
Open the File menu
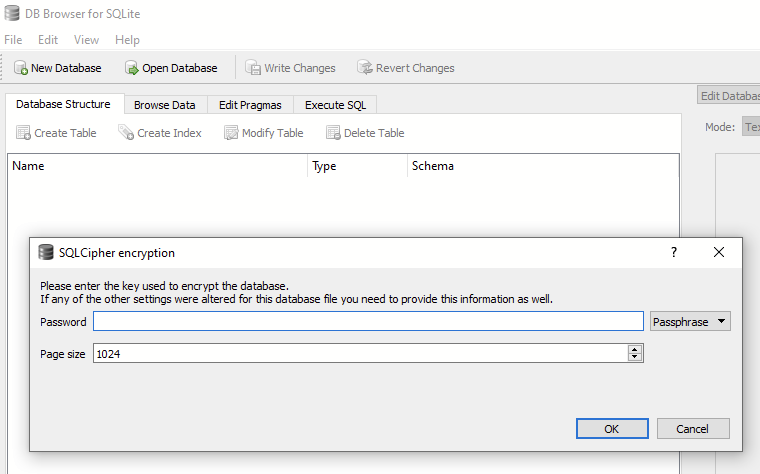pyautogui.click(x=13, y=40)
